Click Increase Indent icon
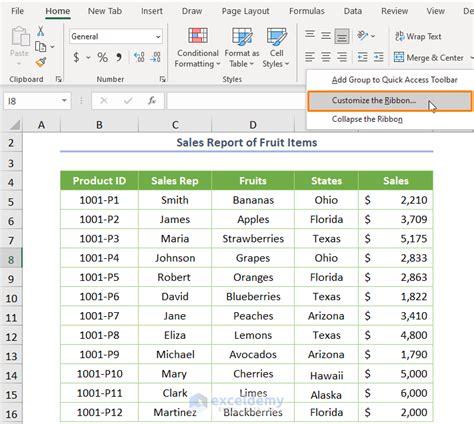The image size is (474, 424). [x=378, y=57]
